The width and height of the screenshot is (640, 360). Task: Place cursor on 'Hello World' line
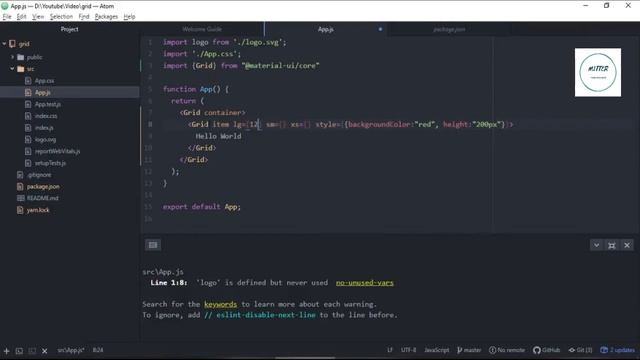click(218, 136)
